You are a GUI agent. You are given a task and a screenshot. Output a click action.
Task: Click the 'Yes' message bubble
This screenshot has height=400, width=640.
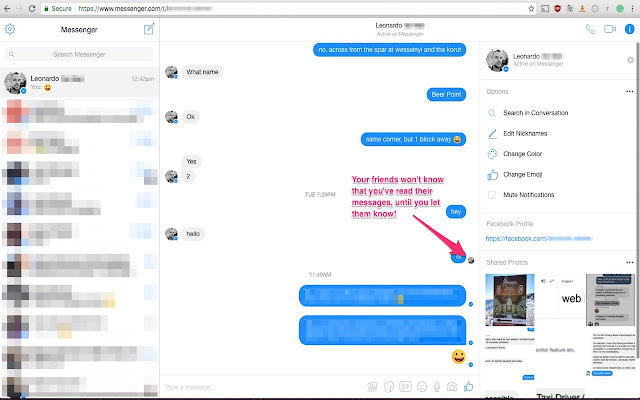coord(191,162)
